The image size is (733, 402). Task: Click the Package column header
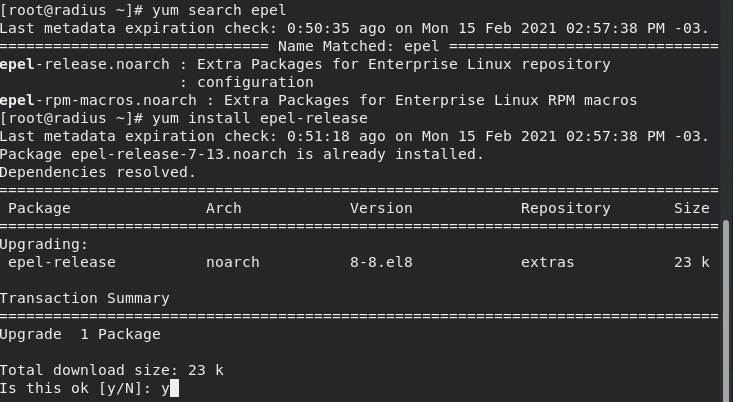point(39,208)
